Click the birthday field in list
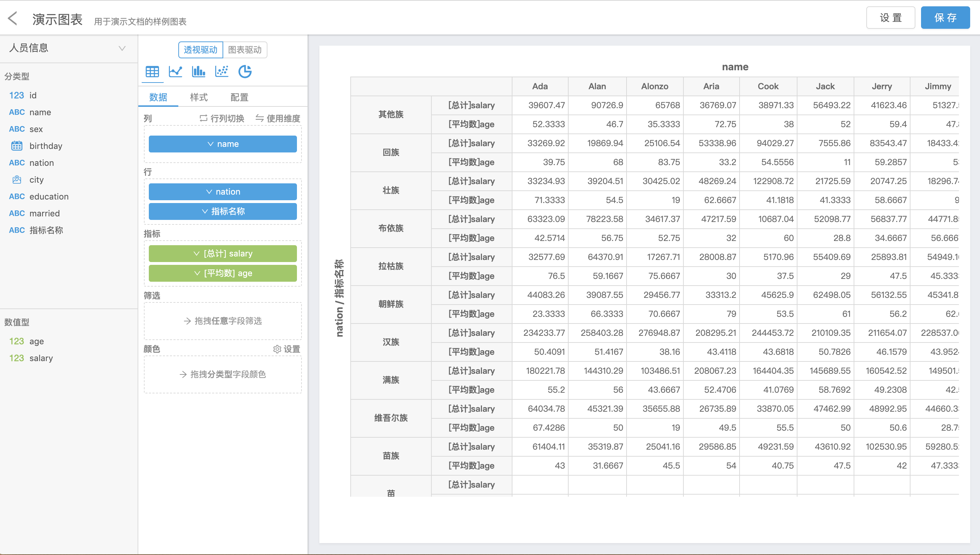980x555 pixels. 45,146
